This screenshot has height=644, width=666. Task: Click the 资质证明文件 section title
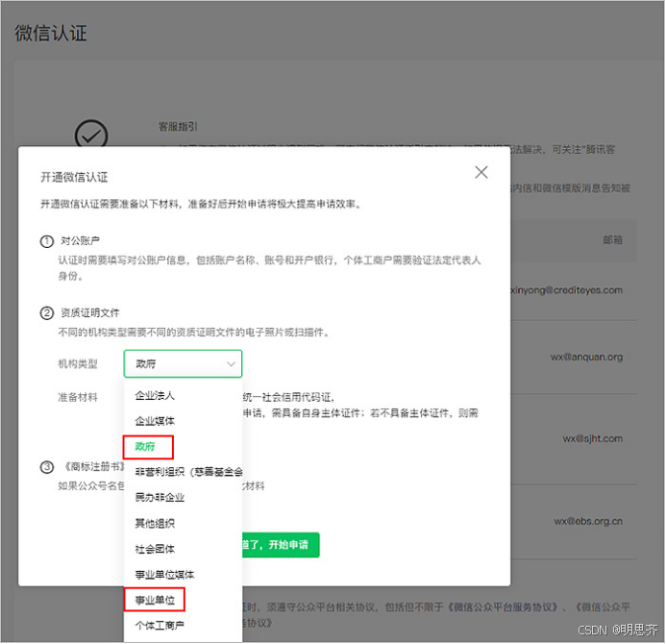(90, 313)
